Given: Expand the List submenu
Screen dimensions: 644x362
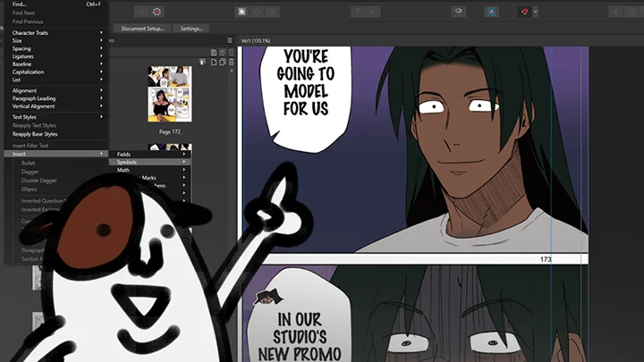Looking at the screenshot, I should tap(56, 80).
